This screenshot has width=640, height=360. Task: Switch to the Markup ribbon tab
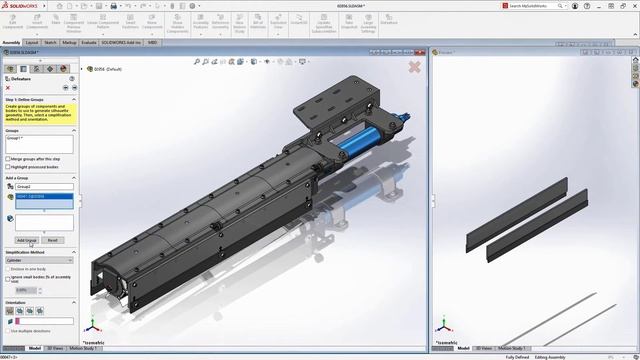click(69, 42)
